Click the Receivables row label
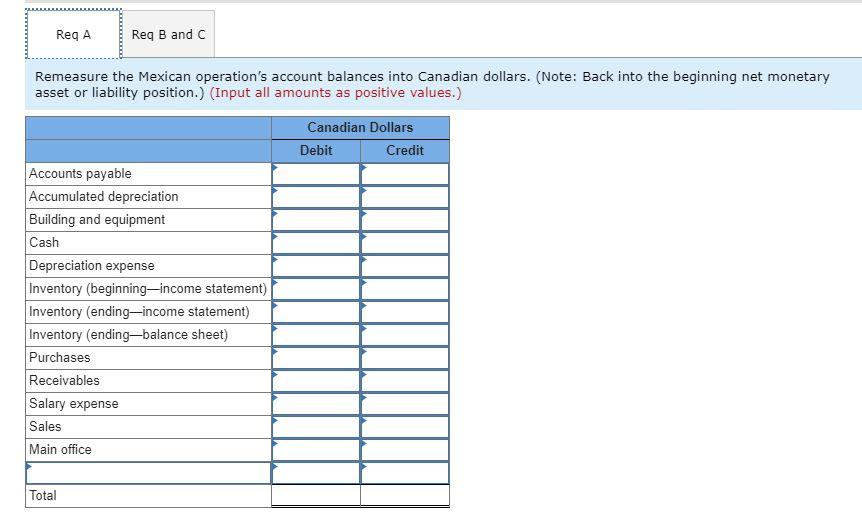 (64, 381)
